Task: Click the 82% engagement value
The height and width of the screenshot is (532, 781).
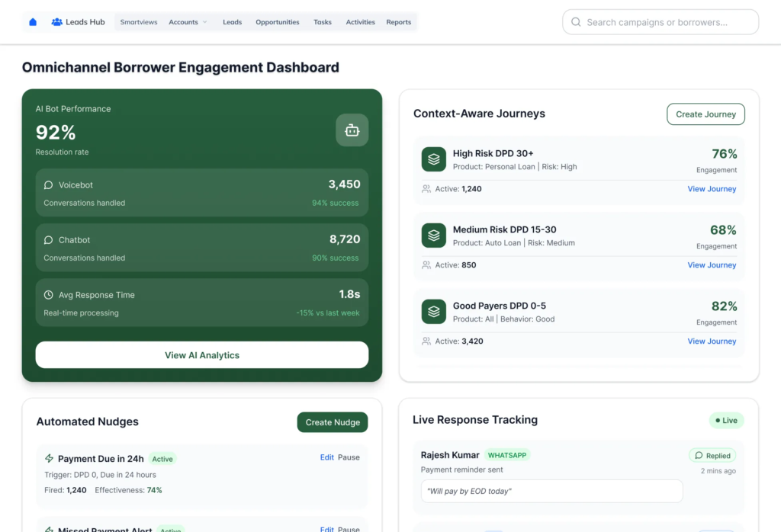Action: (725, 306)
